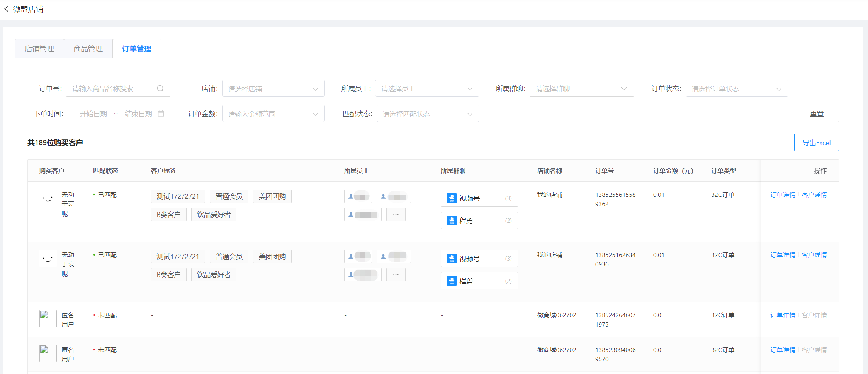Open the 匹配状态 dropdown
868x374 pixels.
click(428, 113)
